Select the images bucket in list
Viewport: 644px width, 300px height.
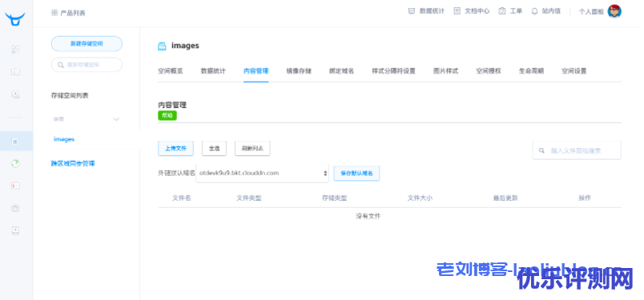click(63, 139)
